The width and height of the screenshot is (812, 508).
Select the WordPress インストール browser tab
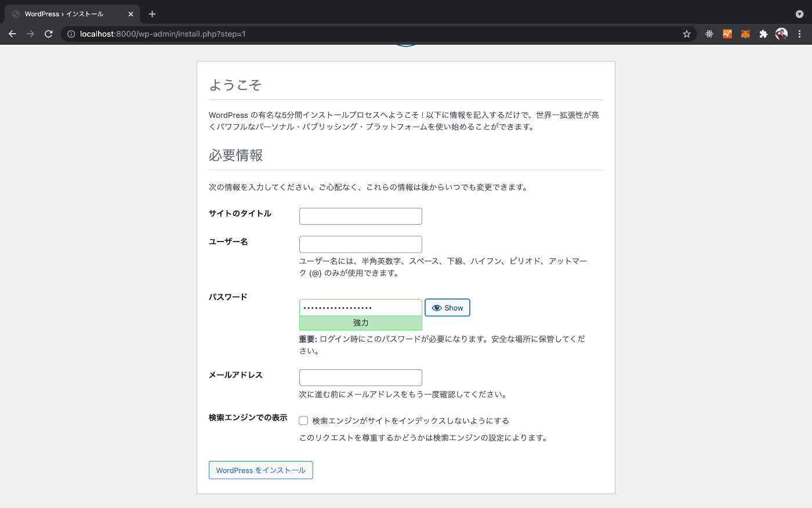[x=70, y=13]
